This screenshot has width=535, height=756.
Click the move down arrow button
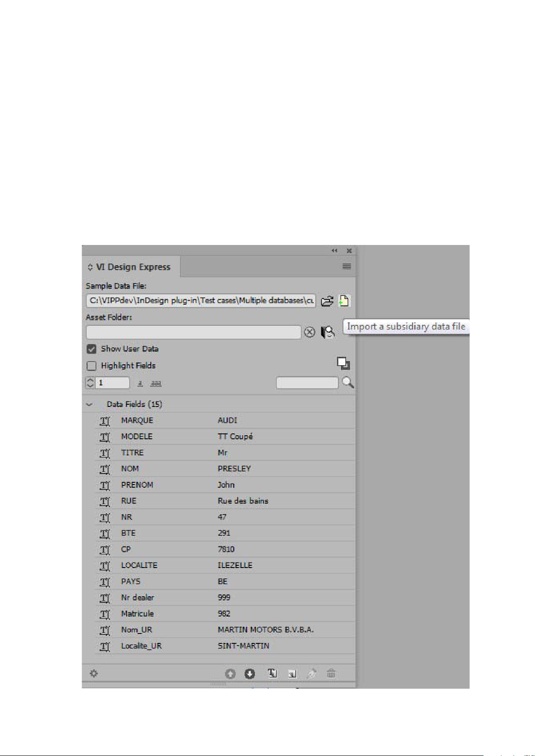point(250,674)
